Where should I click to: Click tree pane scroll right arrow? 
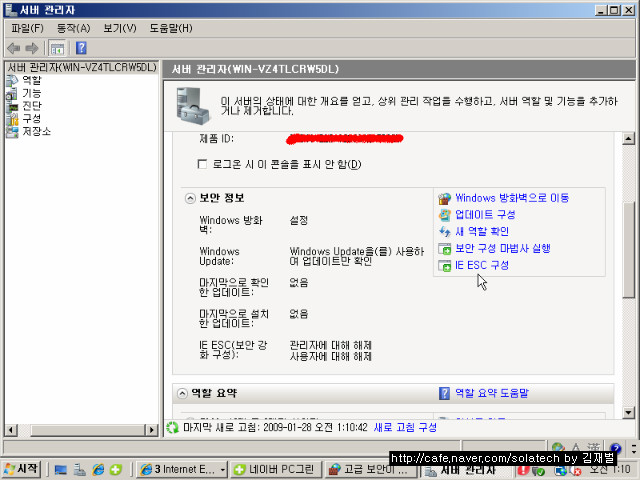tap(152, 430)
